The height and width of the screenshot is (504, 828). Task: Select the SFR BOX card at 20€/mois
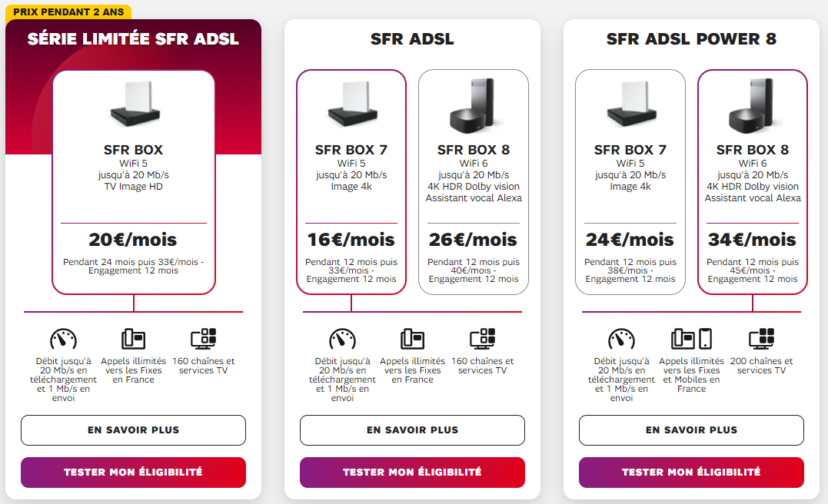[x=134, y=181]
